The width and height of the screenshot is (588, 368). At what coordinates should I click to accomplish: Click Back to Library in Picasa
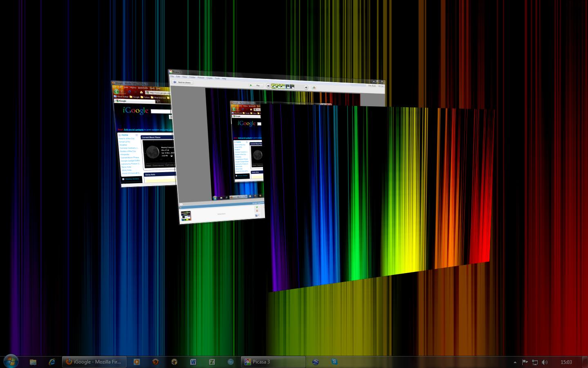click(183, 82)
